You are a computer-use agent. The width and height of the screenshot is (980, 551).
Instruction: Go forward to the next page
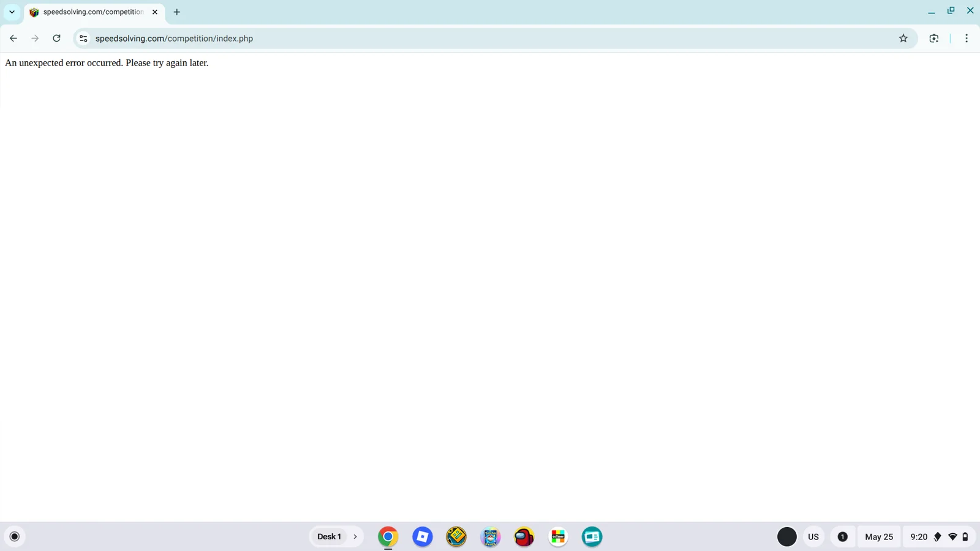pos(35,38)
